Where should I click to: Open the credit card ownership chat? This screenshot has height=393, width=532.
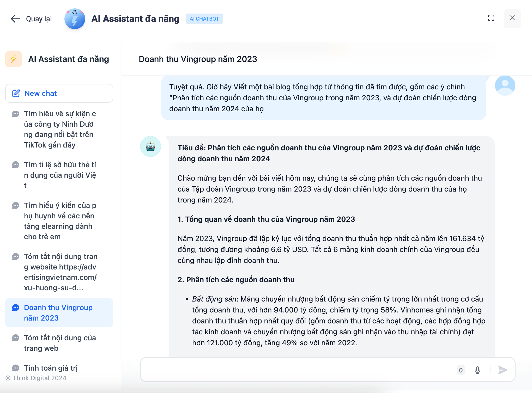(x=60, y=175)
